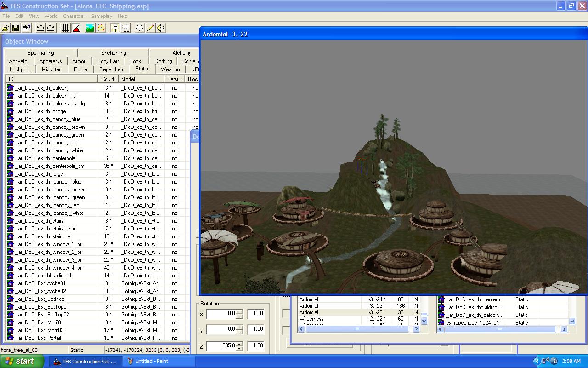The height and width of the screenshot is (368, 588).
Task: Switch to the Spellmaking tab
Action: point(40,53)
